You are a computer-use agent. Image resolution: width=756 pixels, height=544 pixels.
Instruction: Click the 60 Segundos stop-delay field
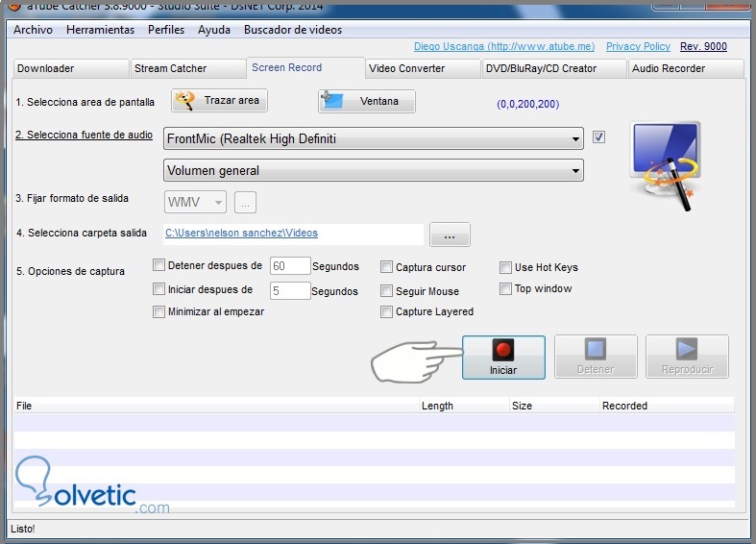tap(290, 265)
